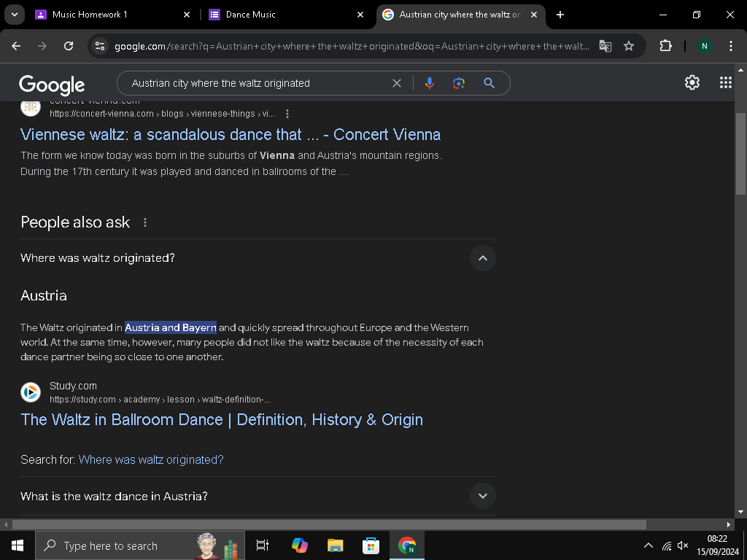Reload the current page
This screenshot has height=560, width=747.
[69, 46]
